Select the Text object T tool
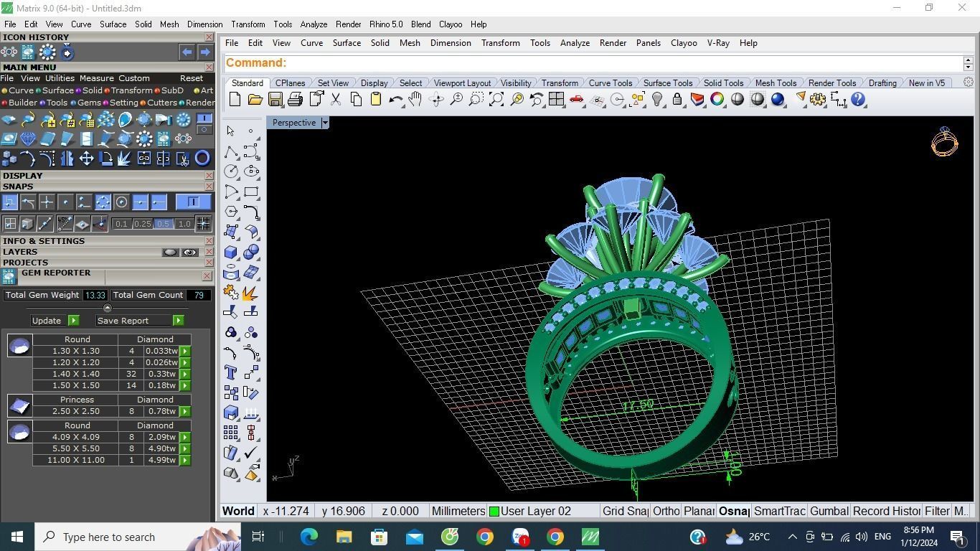 click(x=231, y=372)
